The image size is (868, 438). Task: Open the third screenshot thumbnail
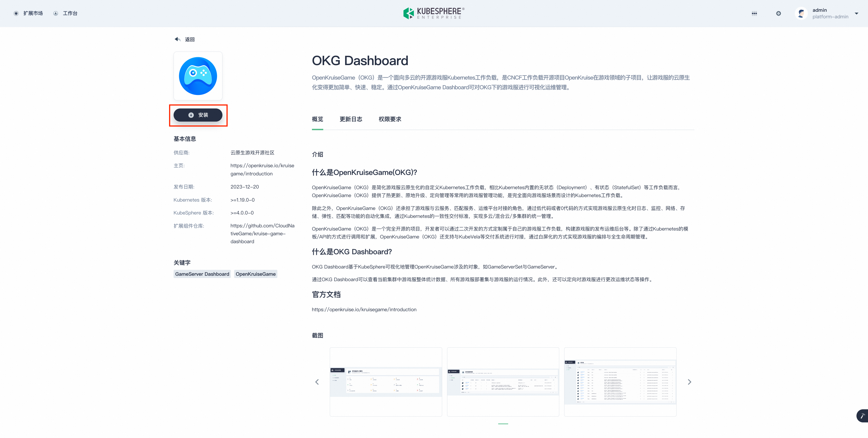(620, 382)
